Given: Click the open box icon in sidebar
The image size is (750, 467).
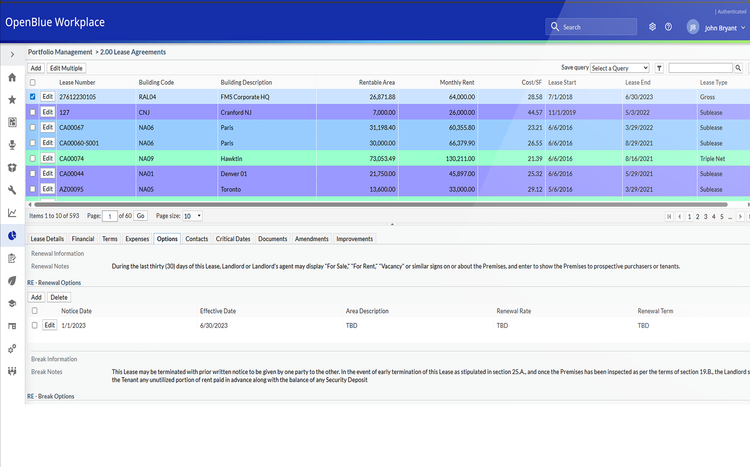Looking at the screenshot, I should tap(12, 167).
